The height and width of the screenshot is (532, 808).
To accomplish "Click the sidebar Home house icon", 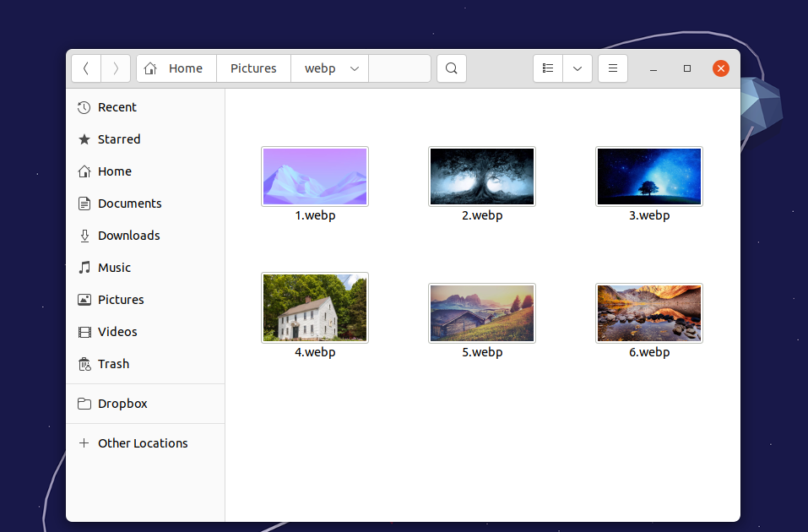I will (x=84, y=171).
